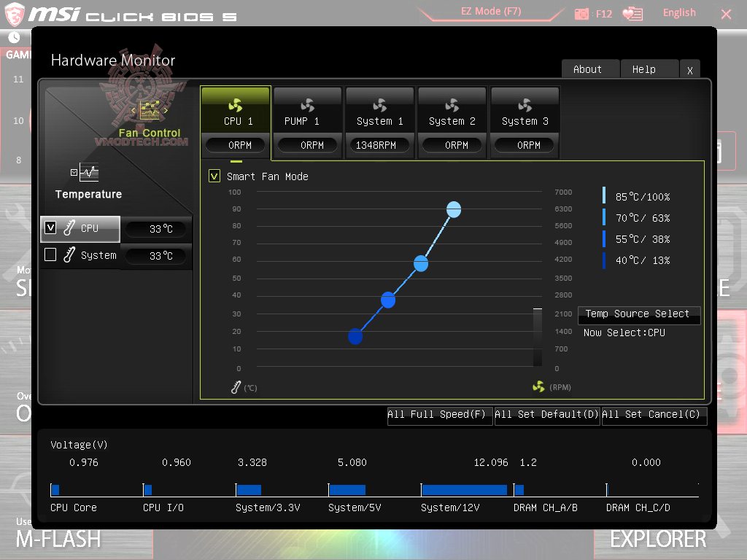Click the MSI dragon logo

pos(15,15)
